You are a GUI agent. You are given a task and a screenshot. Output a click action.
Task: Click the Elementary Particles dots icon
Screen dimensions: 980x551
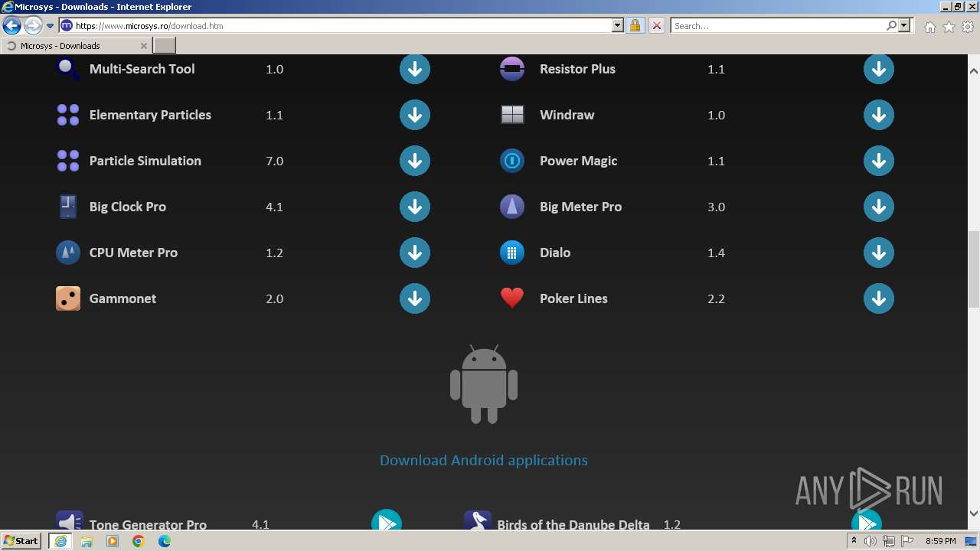[x=68, y=115]
